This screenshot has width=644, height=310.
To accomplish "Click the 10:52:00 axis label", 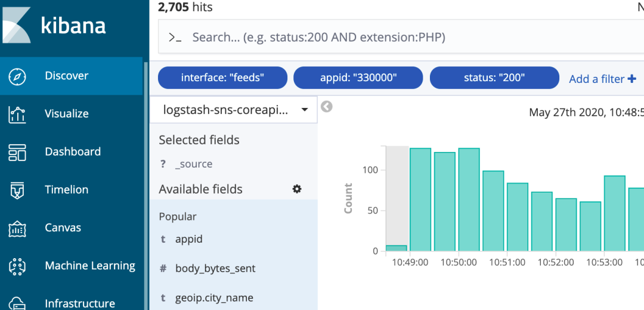I will pyautogui.click(x=556, y=262).
